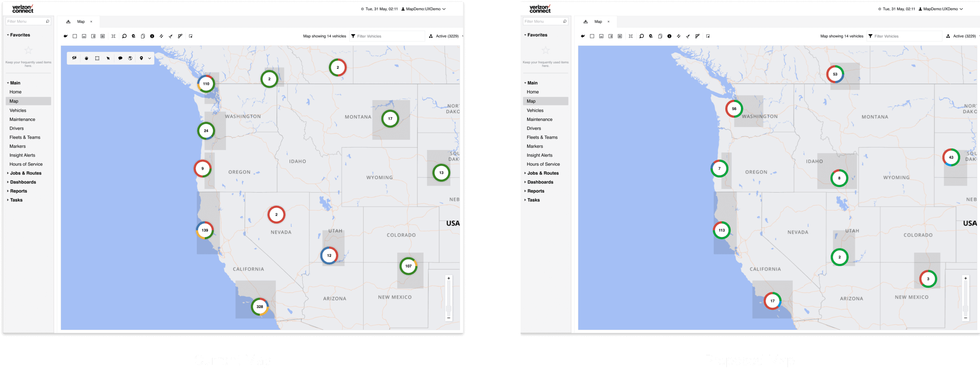Click the zoom slider handle on left map

click(449, 309)
